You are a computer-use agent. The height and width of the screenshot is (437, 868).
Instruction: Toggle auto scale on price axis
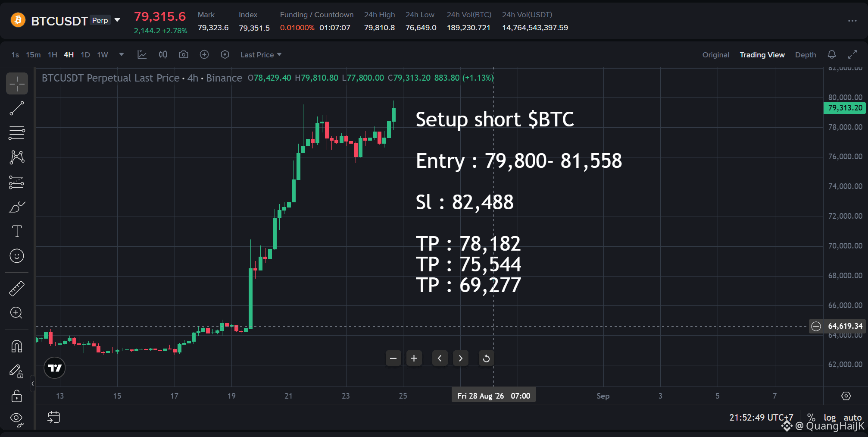[x=852, y=418]
